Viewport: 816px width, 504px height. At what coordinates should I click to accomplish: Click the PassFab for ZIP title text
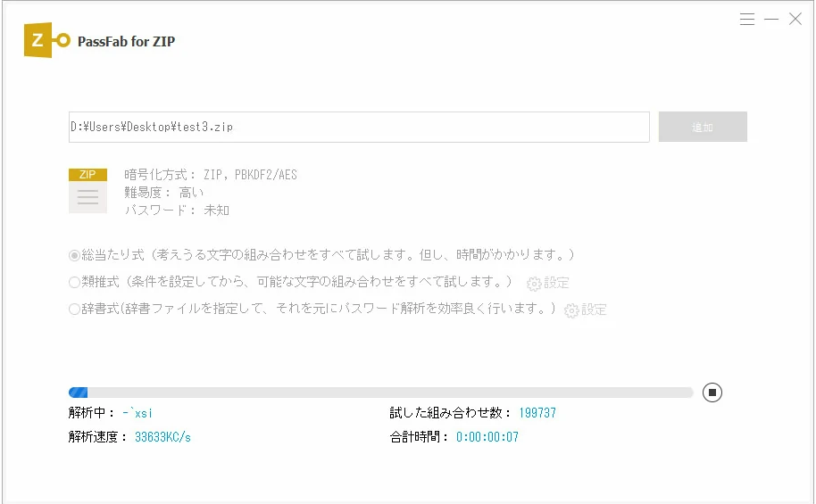point(127,42)
